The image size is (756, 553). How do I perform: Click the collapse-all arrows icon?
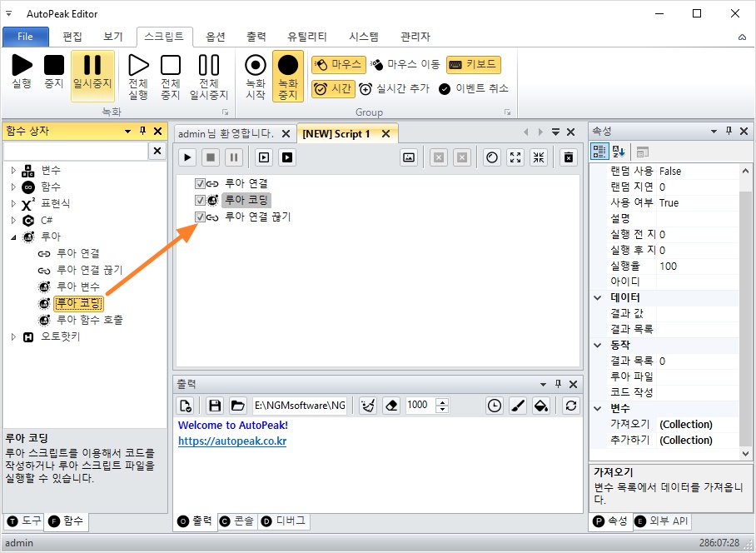539,157
